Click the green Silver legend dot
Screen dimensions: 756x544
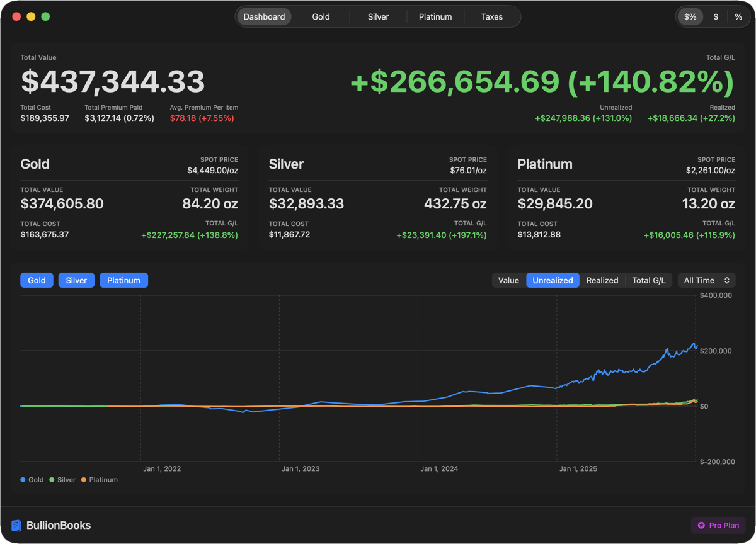52,480
